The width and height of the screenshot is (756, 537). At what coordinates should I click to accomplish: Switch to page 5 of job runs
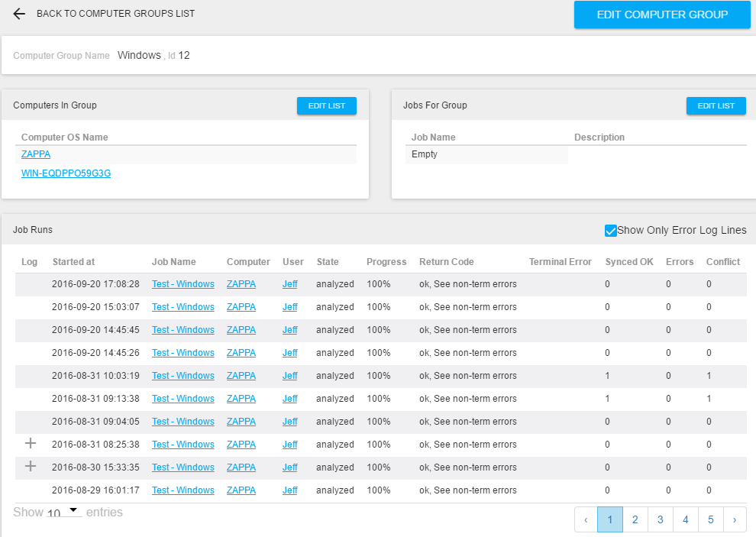pos(710,519)
